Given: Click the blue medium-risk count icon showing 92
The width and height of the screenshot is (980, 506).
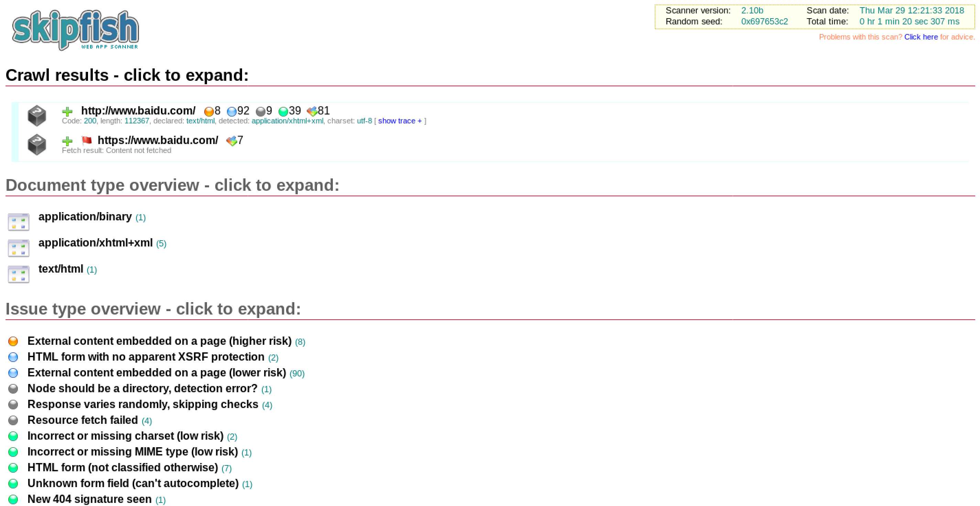Looking at the screenshot, I should point(231,111).
